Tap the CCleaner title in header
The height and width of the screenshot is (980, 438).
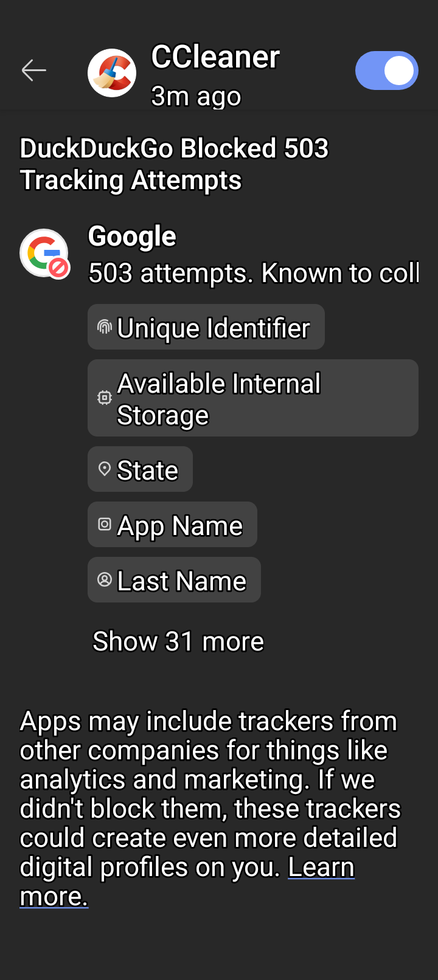(215, 58)
